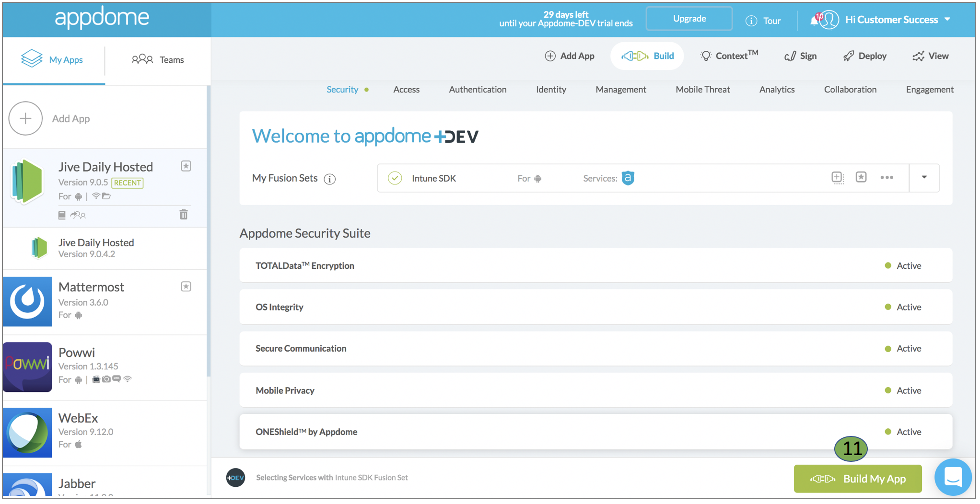Open Mobile Threat tab

(702, 90)
